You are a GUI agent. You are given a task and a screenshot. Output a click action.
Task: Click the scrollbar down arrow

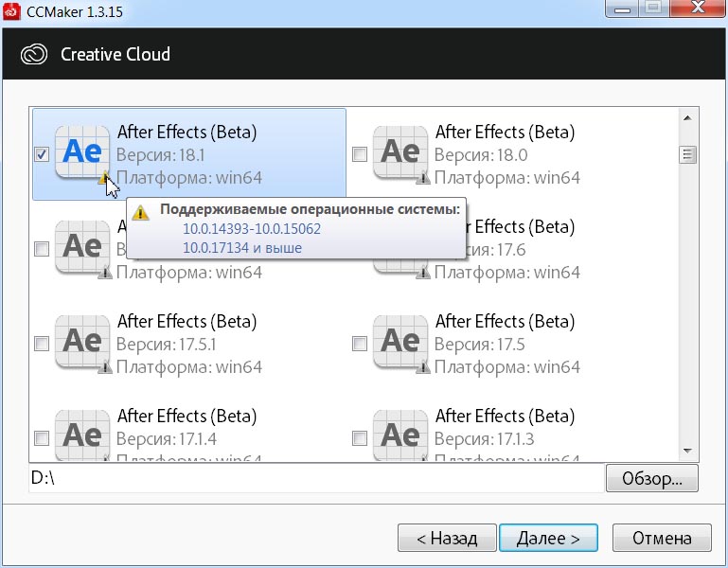(x=687, y=451)
